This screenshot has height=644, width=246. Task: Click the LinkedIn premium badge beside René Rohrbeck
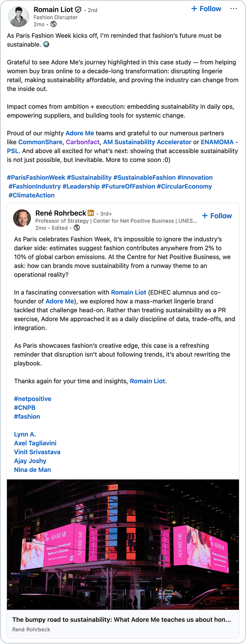click(x=91, y=213)
